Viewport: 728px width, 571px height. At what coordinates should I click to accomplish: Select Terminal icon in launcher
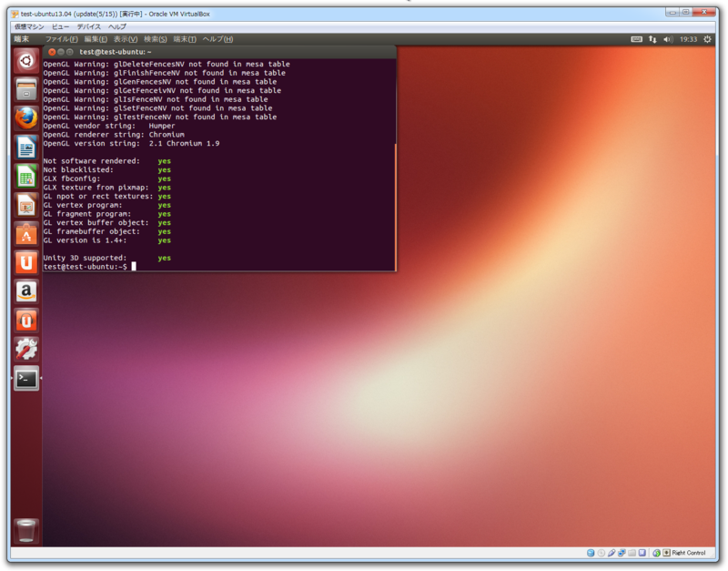[x=26, y=378]
